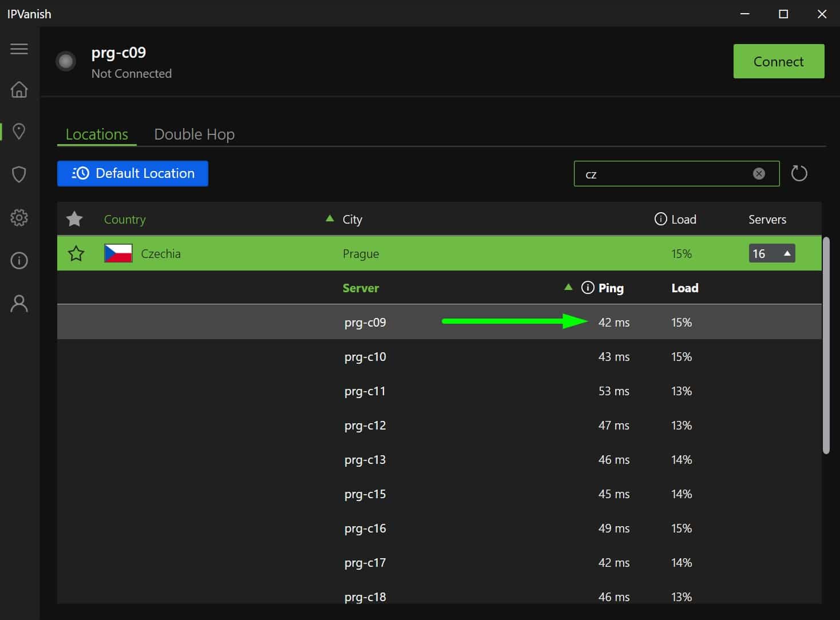Viewport: 840px width, 620px height.
Task: Select server prg-c10
Action: 439,356
